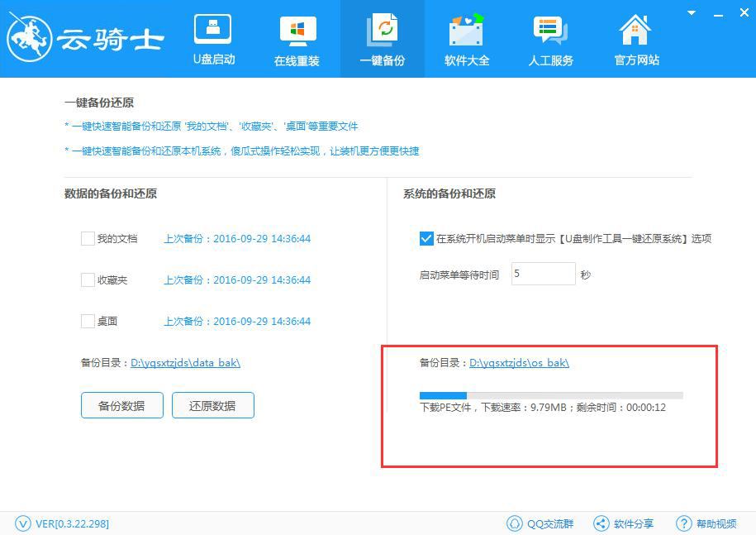
Task: Click the 备份数据 button
Action: [121, 405]
